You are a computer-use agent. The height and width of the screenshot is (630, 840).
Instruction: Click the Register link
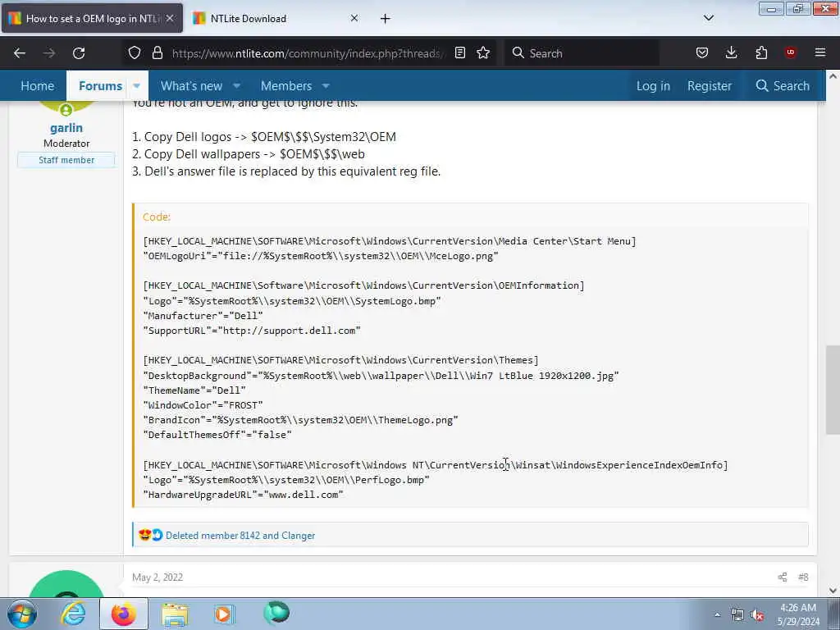[710, 85]
